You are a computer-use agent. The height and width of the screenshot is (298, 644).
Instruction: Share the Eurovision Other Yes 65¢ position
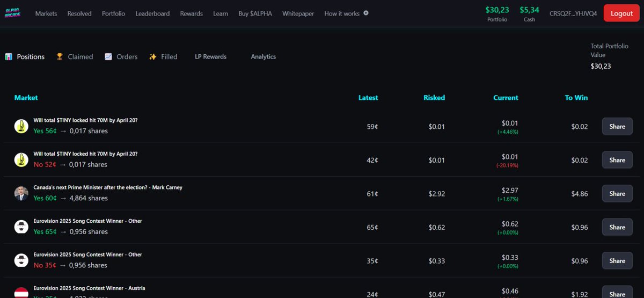tap(617, 227)
